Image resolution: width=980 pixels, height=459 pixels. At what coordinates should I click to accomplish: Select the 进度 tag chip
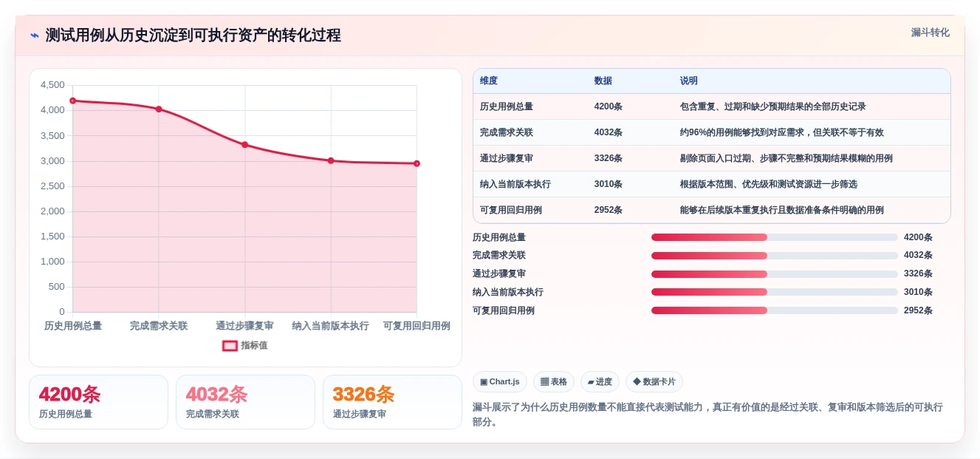pyautogui.click(x=600, y=381)
